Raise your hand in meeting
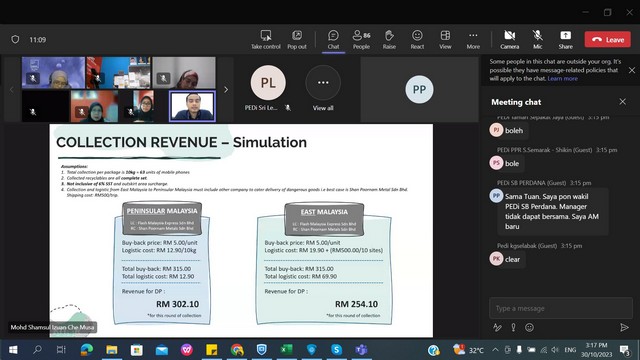 pyautogui.click(x=389, y=40)
